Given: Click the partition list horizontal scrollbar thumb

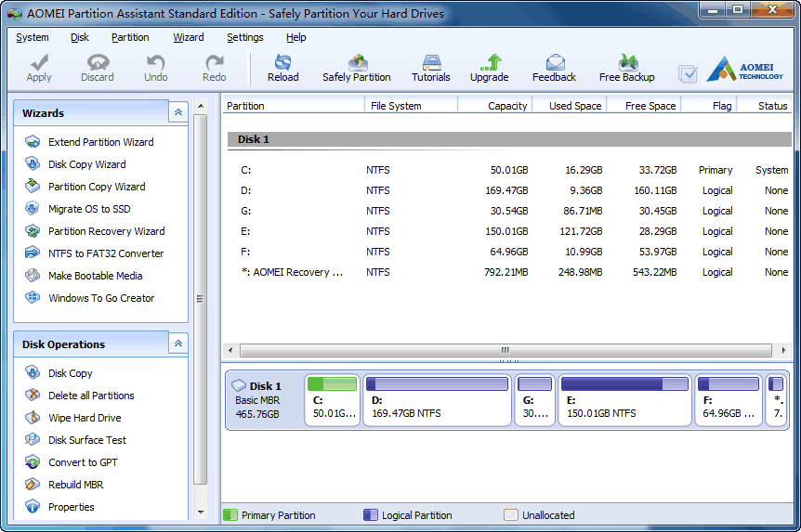Looking at the screenshot, I should [x=506, y=350].
